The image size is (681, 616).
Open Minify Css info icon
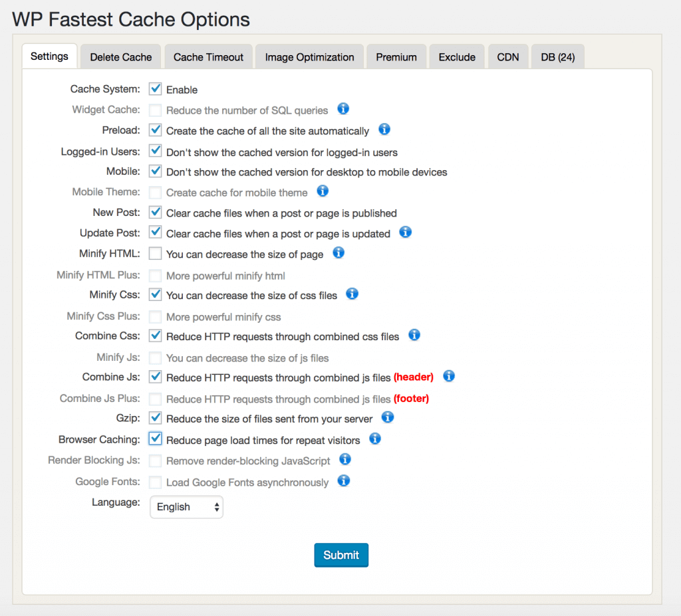(352, 294)
